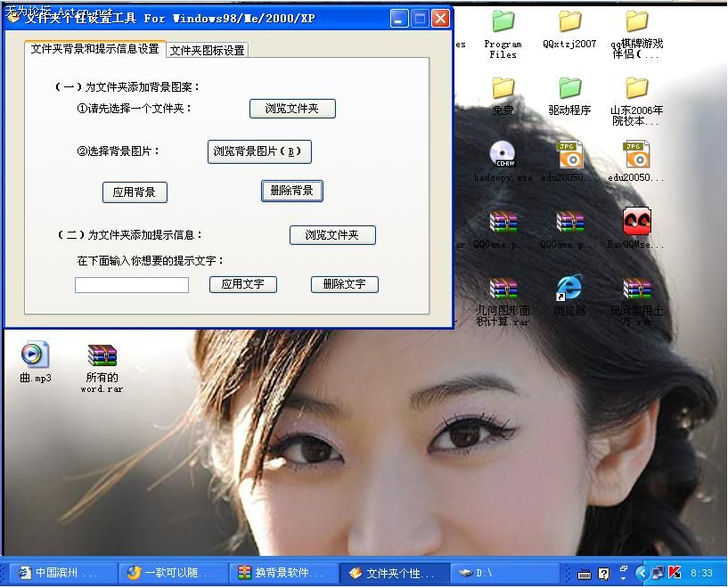The width and height of the screenshot is (728, 588).
Task: Switch to 换背景软件 taskbar window
Action: pos(284,573)
